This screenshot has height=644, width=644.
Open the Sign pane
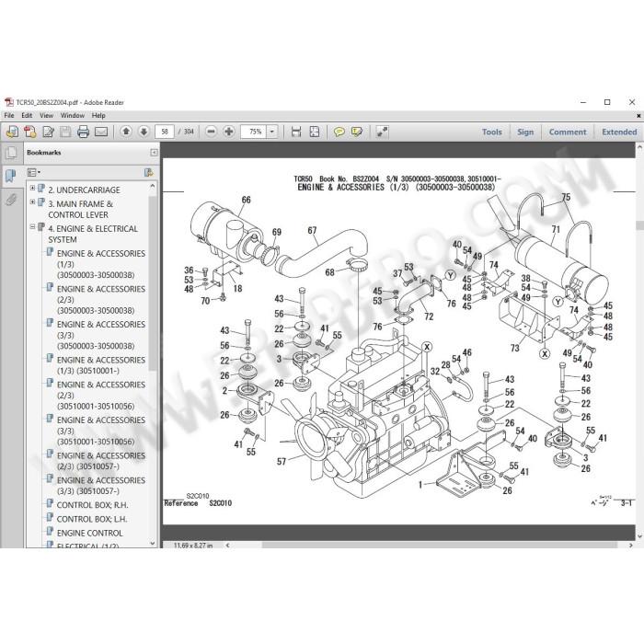[x=525, y=132]
